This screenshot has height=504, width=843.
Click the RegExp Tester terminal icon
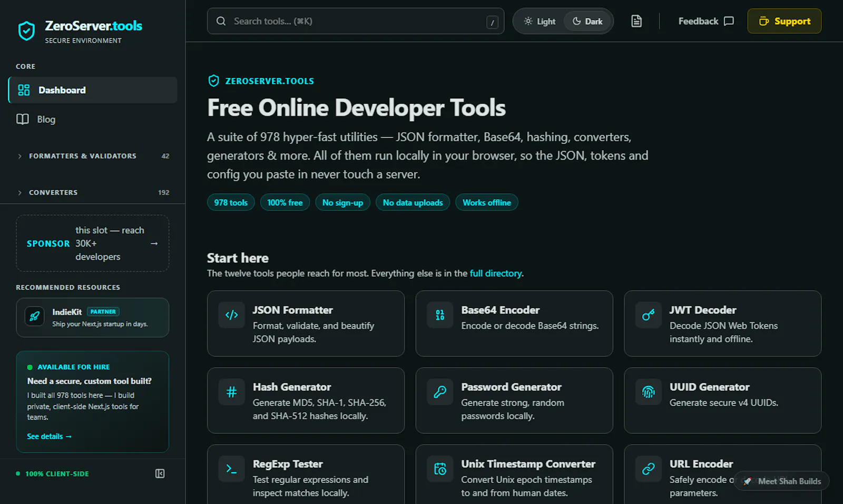tap(232, 469)
